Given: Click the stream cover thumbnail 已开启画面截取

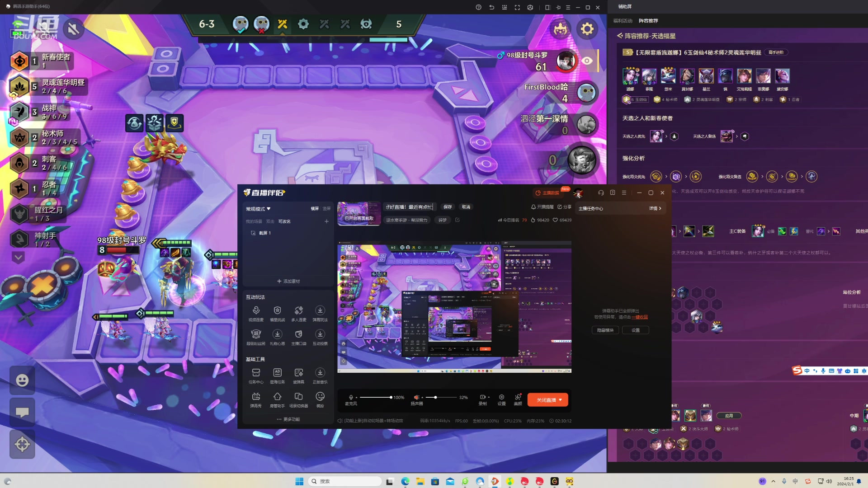Looking at the screenshot, I should (359, 214).
